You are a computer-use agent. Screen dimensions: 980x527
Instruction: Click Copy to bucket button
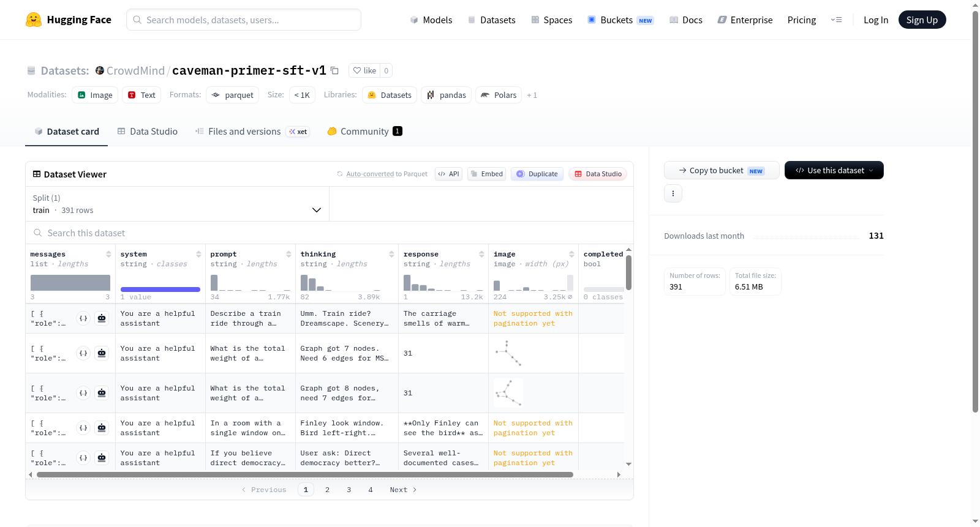click(722, 170)
